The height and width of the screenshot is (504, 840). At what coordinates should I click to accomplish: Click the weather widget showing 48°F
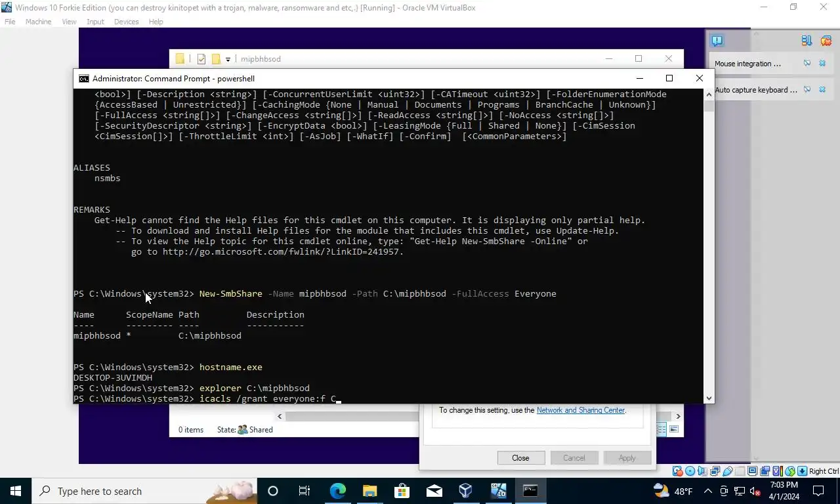(673, 491)
